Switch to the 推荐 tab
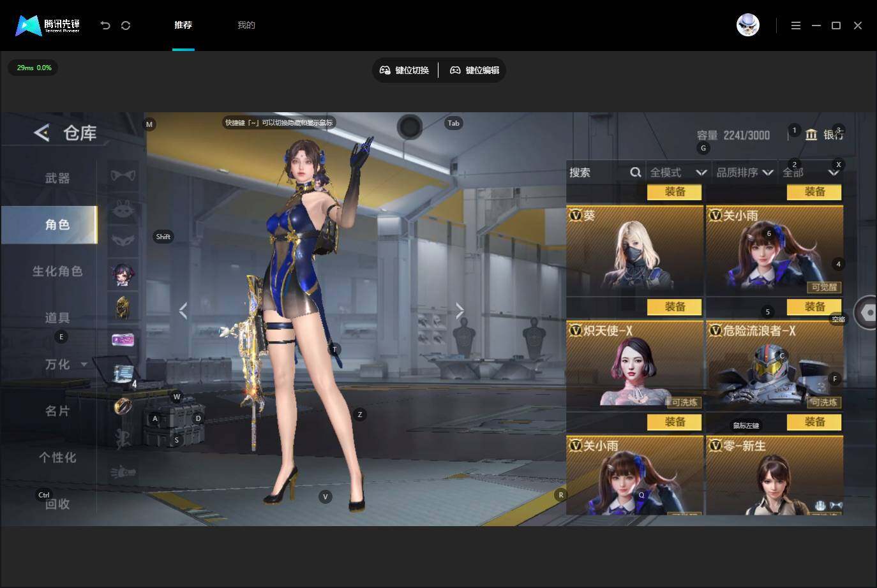Viewport: 877px width, 588px height. tap(183, 26)
